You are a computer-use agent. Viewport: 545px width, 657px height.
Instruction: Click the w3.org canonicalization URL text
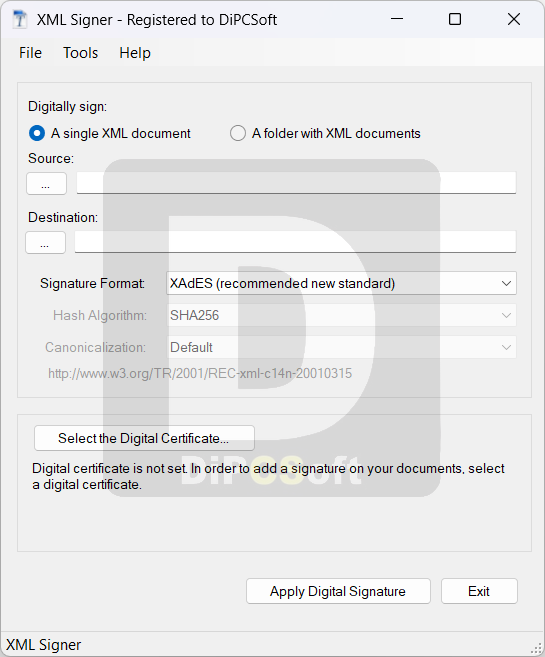[200, 373]
